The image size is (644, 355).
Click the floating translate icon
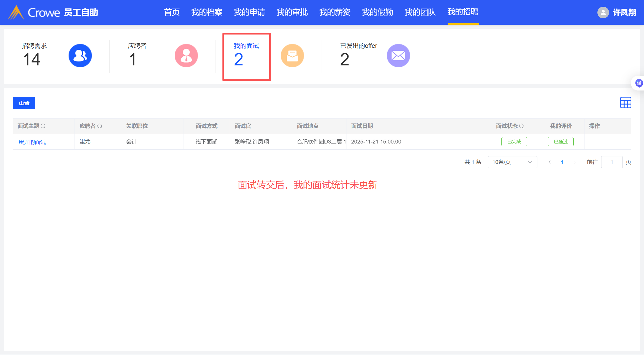coord(639,83)
